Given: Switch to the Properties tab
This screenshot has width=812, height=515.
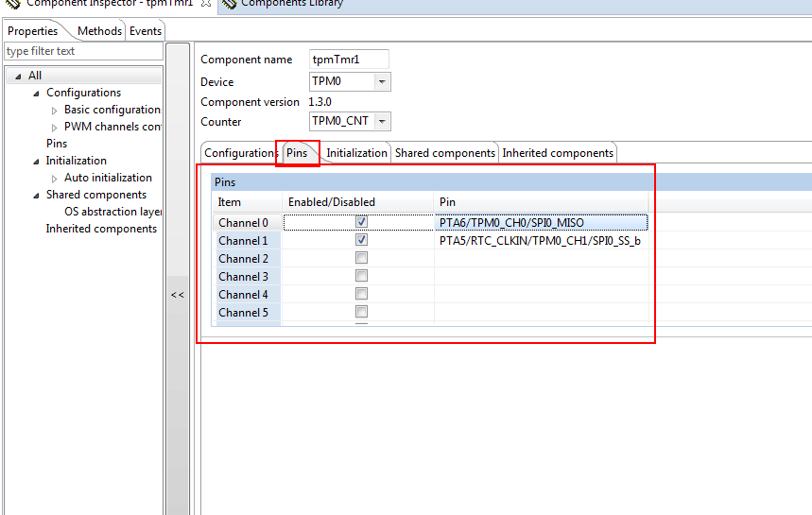Looking at the screenshot, I should coord(33,31).
